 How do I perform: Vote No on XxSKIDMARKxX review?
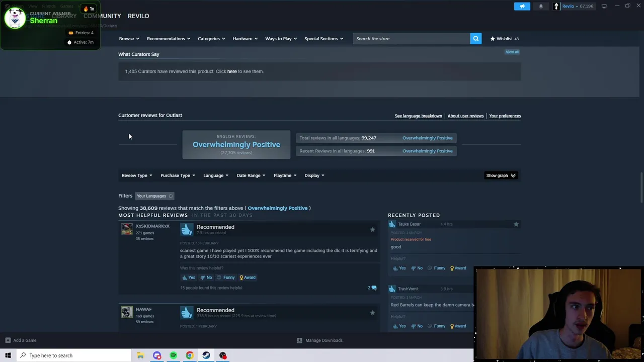[x=206, y=278]
